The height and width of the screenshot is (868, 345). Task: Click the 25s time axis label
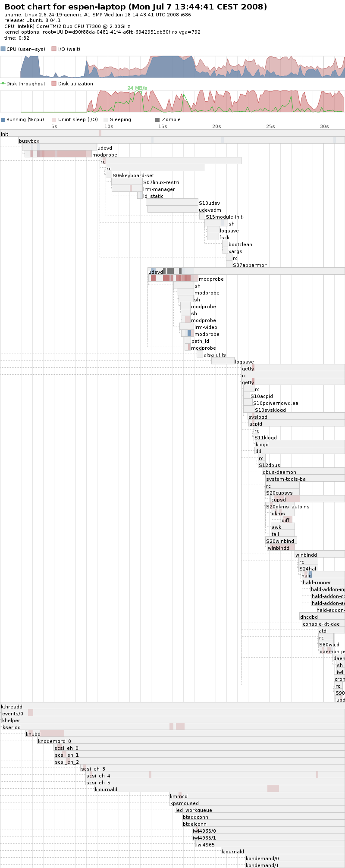tap(270, 126)
